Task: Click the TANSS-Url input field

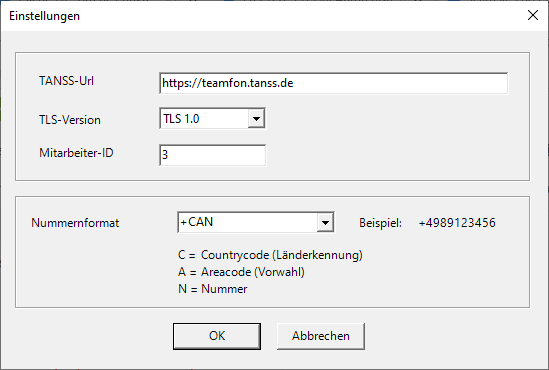Action: (333, 83)
